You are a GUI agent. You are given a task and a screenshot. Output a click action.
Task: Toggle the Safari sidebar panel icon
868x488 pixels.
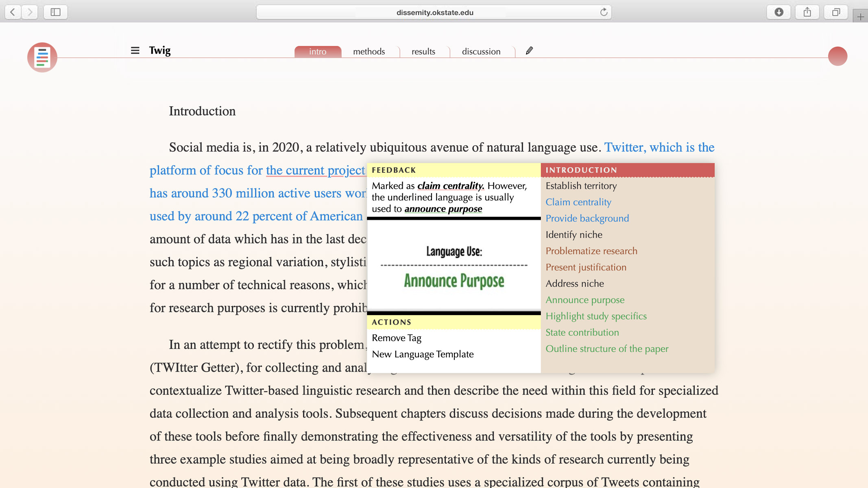pos(56,12)
